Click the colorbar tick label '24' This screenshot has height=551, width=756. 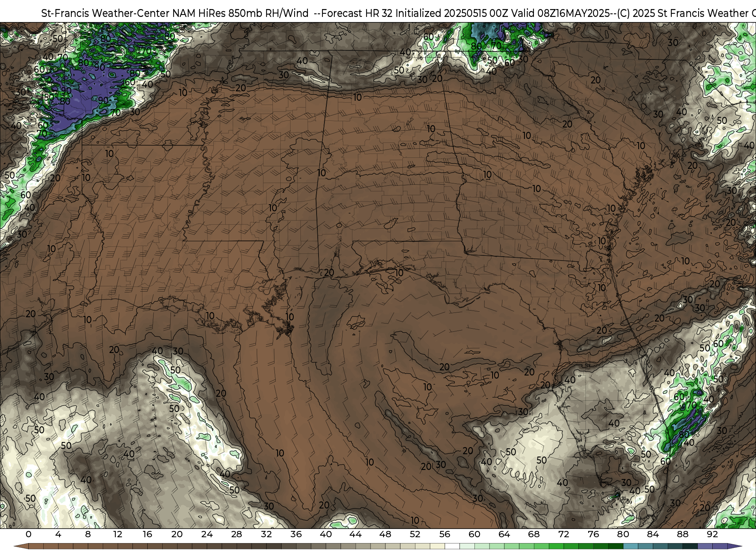click(x=207, y=534)
